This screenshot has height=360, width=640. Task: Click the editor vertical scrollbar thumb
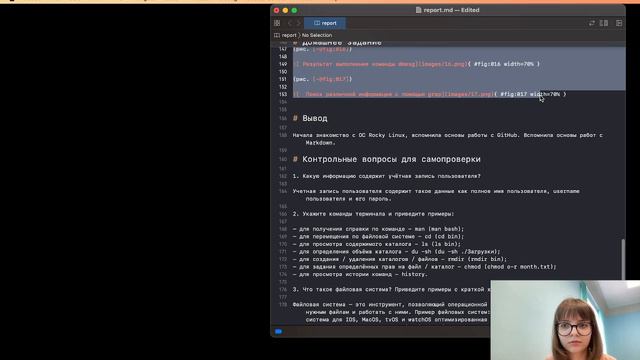pyautogui.click(x=623, y=259)
